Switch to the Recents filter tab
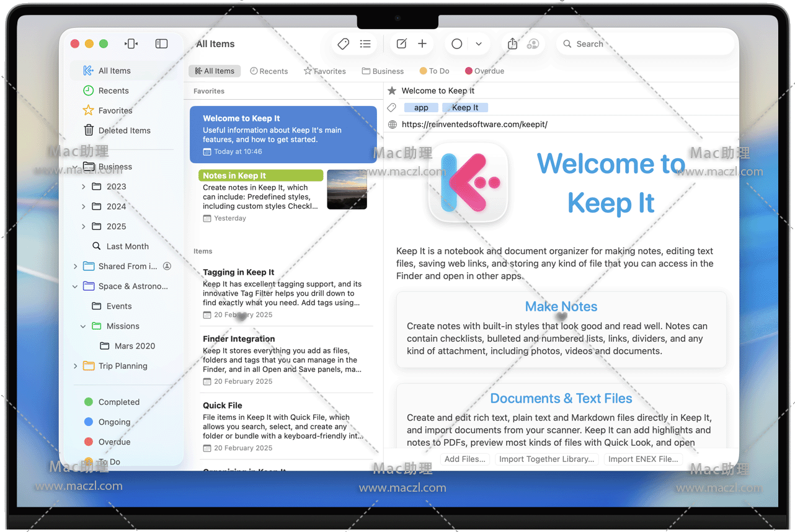The width and height of the screenshot is (795, 532). point(269,71)
